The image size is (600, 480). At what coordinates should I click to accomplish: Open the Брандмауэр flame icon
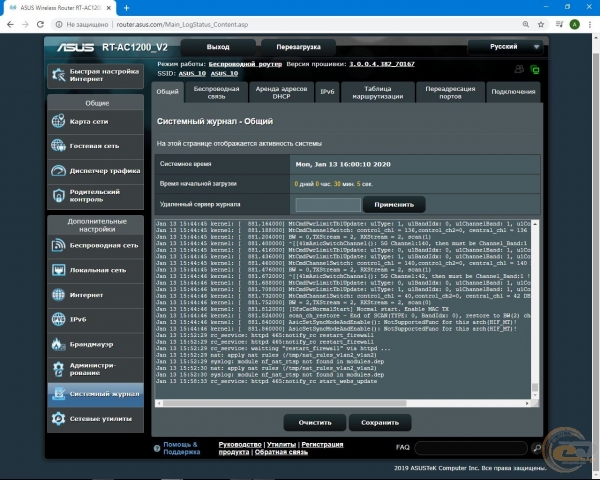59,344
